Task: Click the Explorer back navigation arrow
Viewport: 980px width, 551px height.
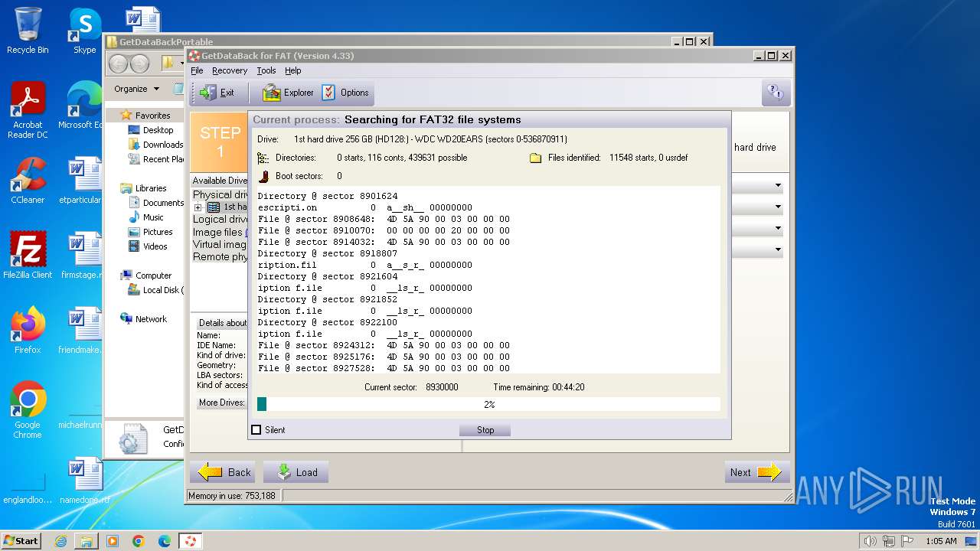Action: (119, 64)
